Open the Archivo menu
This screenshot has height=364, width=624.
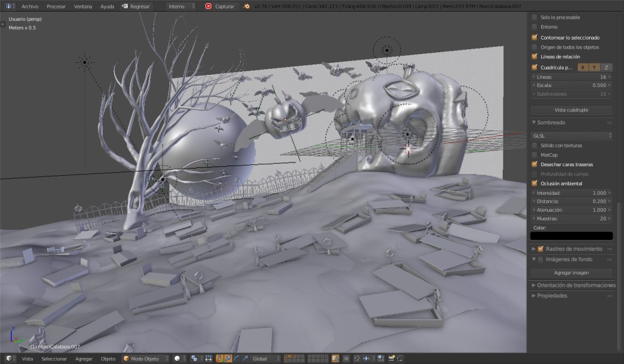[x=30, y=6]
